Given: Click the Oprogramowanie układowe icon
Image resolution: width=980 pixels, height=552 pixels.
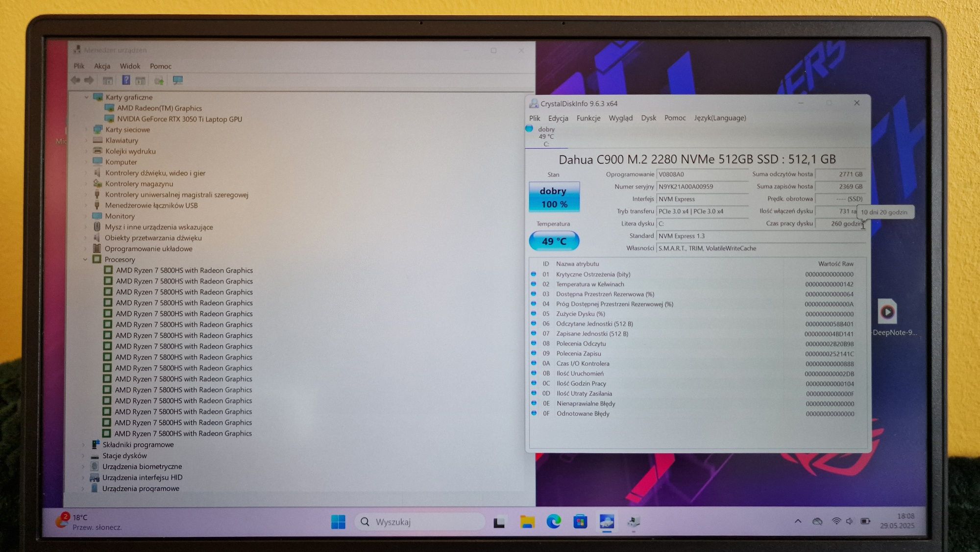Looking at the screenshot, I should [x=97, y=249].
